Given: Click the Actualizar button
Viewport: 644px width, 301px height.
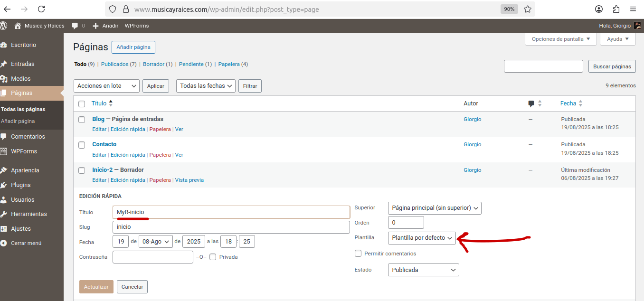Looking at the screenshot, I should 96,287.
